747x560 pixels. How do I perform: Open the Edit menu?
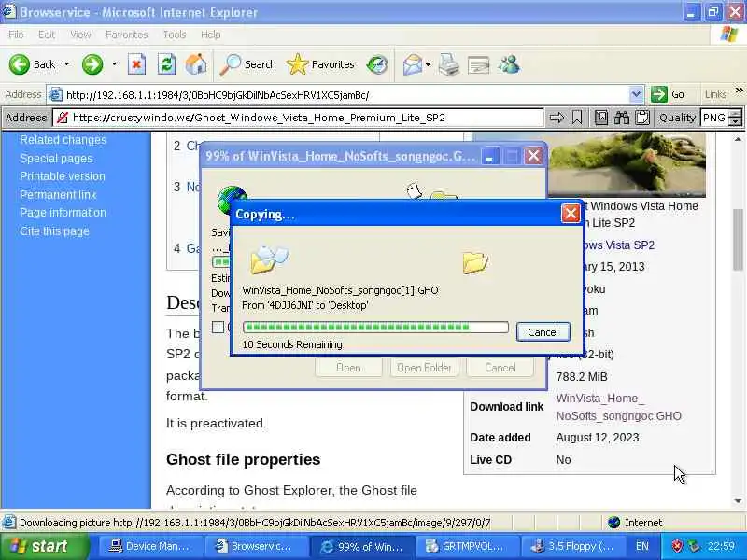click(47, 35)
